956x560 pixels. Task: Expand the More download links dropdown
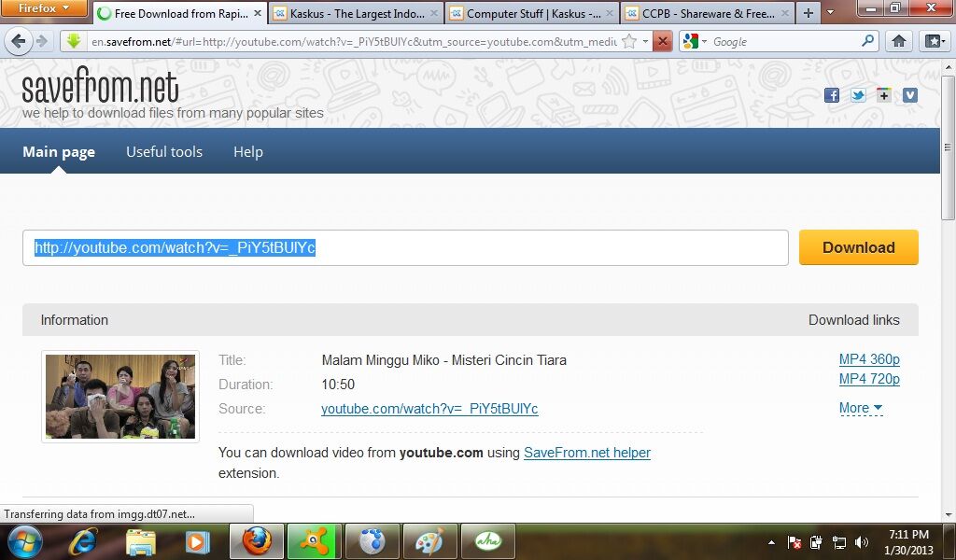861,408
